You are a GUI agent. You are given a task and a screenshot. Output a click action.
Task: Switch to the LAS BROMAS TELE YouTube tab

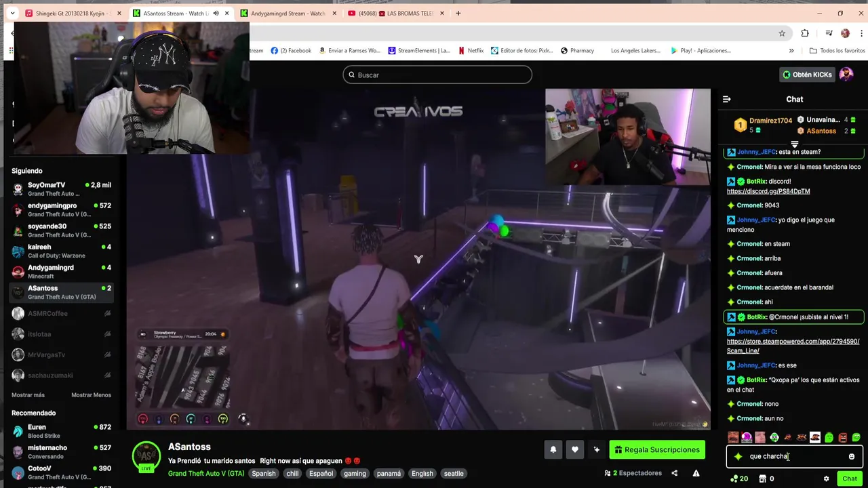pos(397,13)
